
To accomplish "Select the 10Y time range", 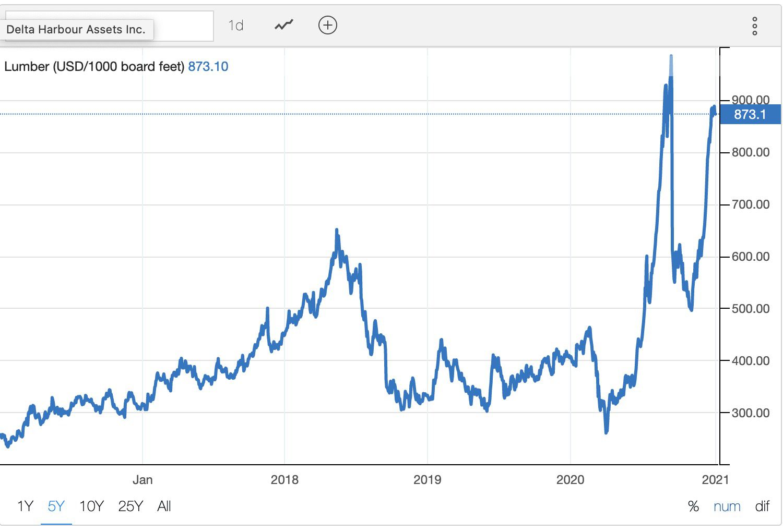I will [x=91, y=506].
